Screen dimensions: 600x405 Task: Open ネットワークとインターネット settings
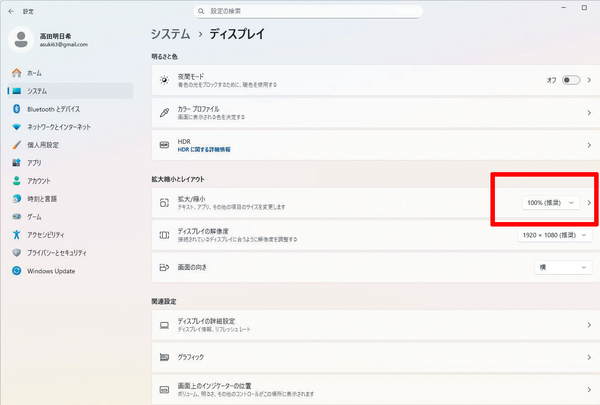coord(70,127)
